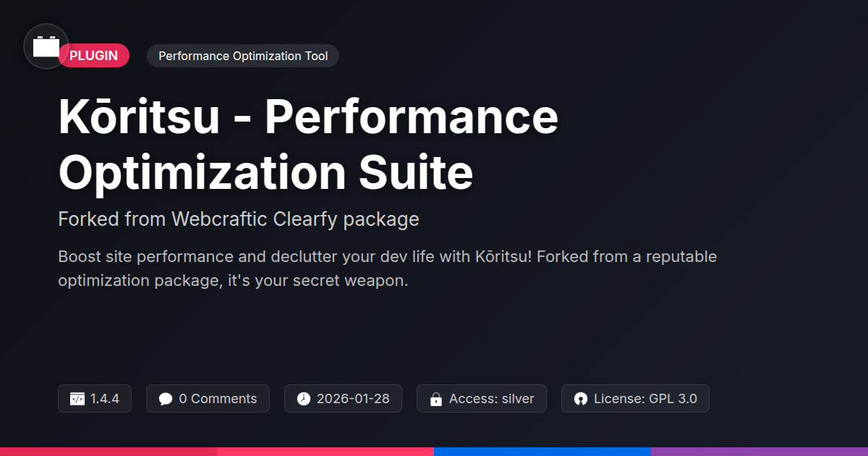868x456 pixels.
Task: Open the License: GPL 3.0 badge
Action: coord(635,399)
